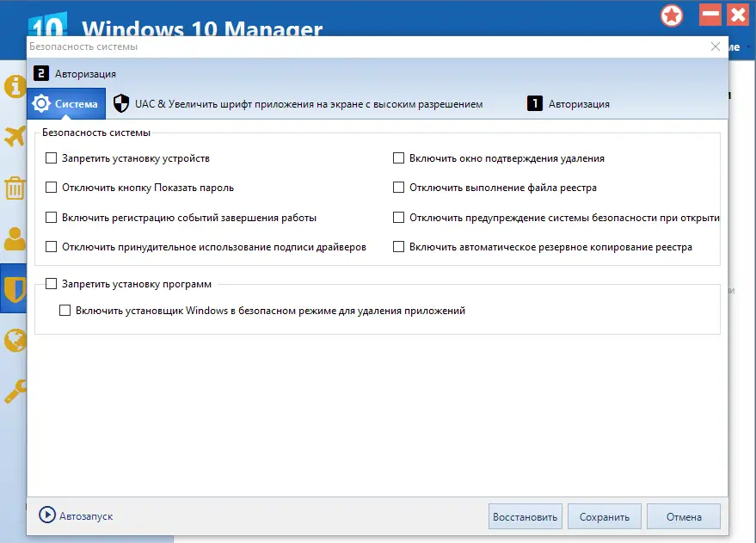
Task: Toggle Отключить принудительное использование подписи драйверов
Action: click(51, 247)
